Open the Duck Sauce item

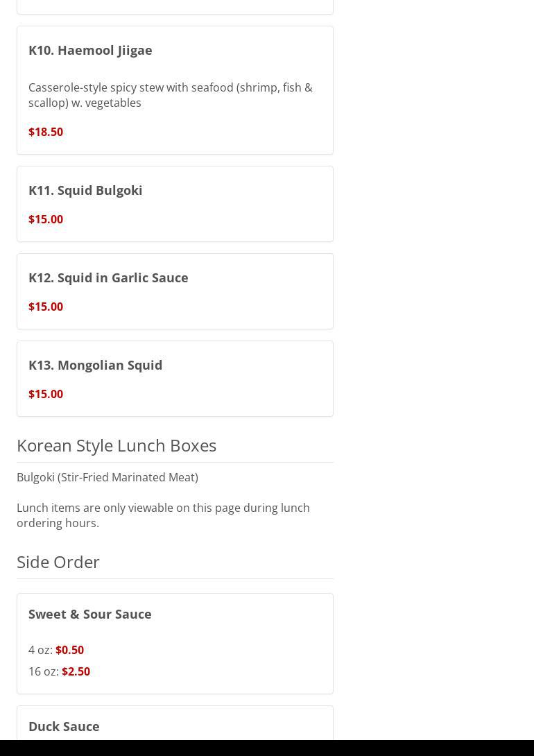click(64, 726)
